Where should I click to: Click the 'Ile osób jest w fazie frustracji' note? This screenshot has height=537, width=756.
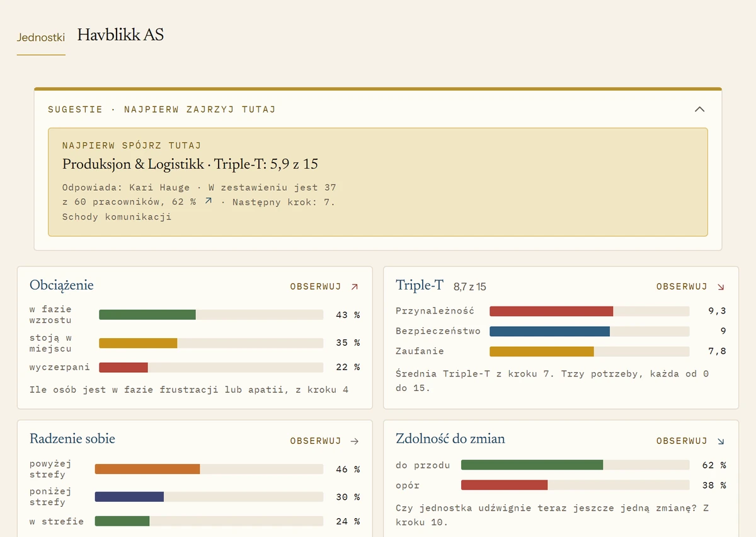pos(189,390)
